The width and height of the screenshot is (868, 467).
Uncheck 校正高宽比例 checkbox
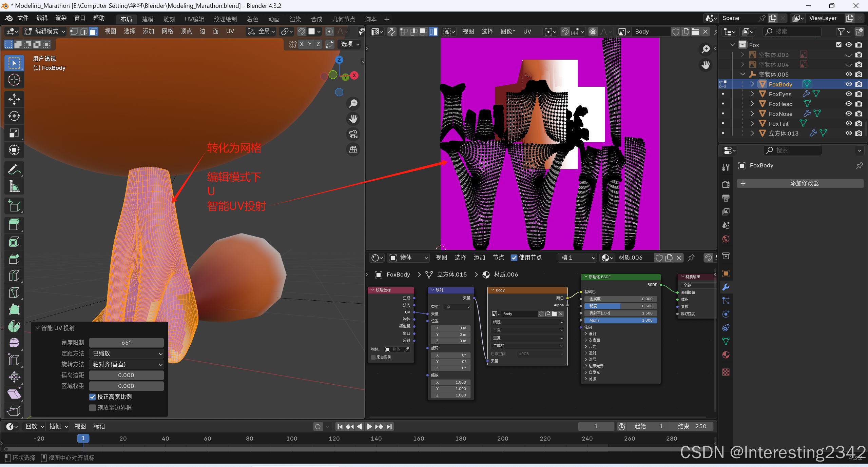point(92,397)
